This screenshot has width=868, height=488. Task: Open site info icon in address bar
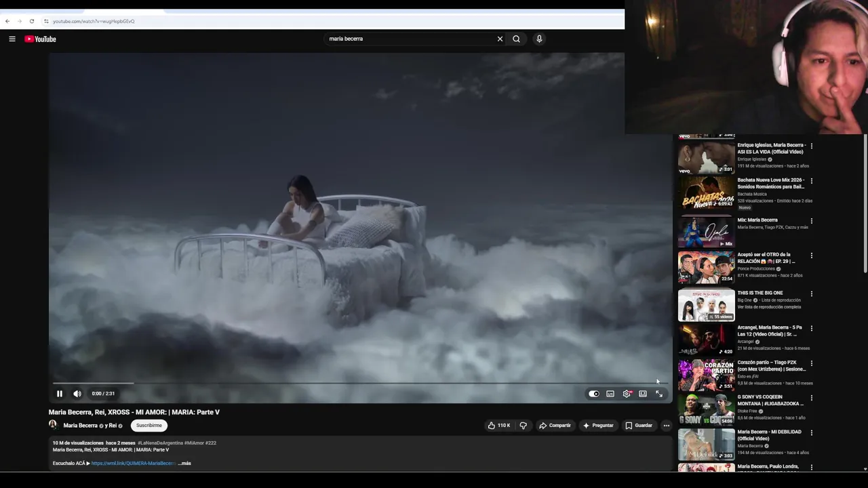[x=46, y=21]
